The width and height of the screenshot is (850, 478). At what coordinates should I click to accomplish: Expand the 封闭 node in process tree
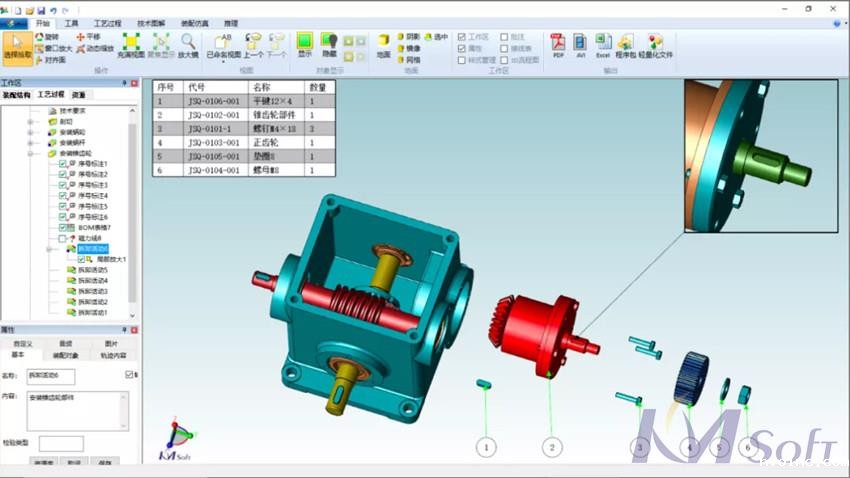32,121
